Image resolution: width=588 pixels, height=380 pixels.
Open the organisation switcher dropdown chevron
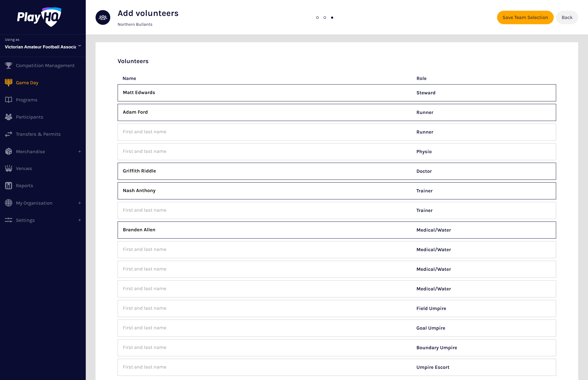pos(80,46)
